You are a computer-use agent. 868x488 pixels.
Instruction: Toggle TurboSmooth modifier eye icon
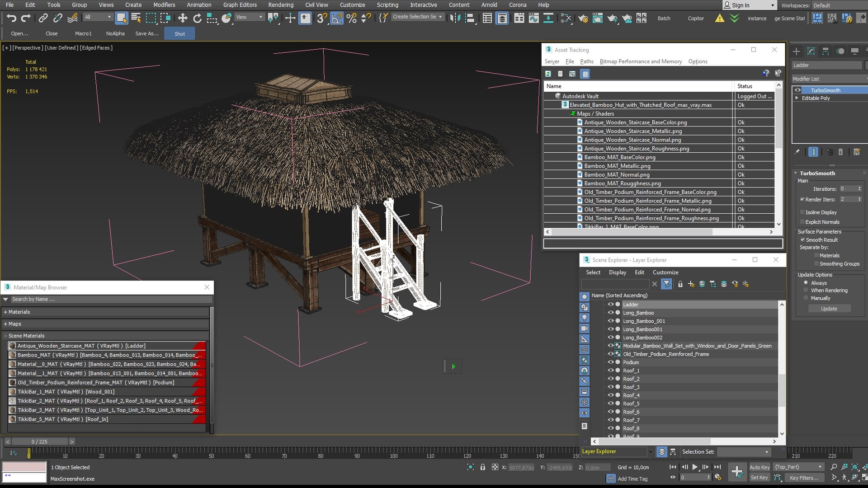[x=798, y=90]
